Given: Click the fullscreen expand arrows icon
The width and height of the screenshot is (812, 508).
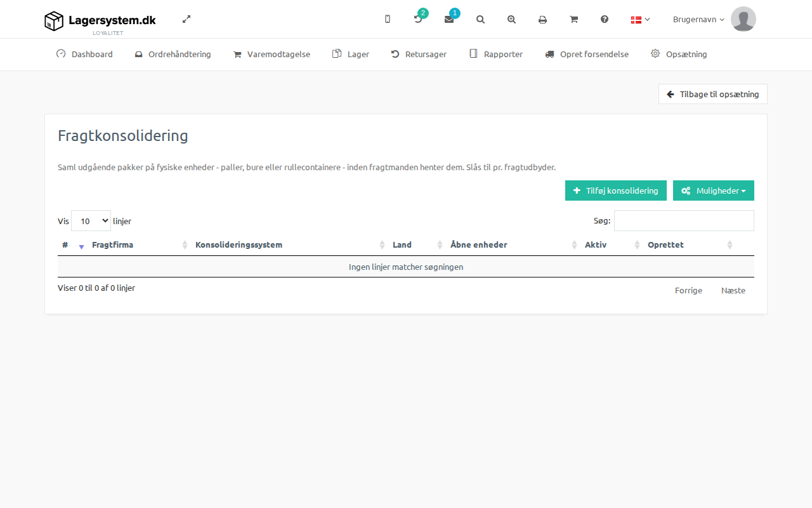Looking at the screenshot, I should coord(187,19).
